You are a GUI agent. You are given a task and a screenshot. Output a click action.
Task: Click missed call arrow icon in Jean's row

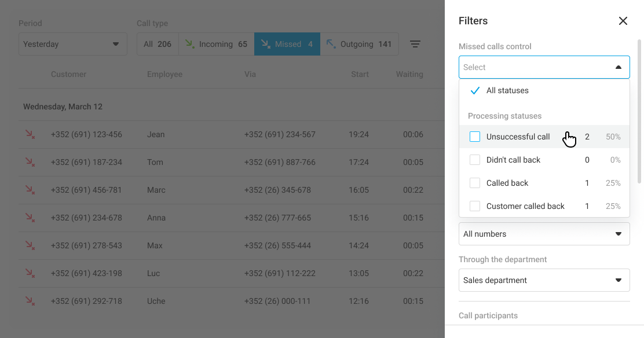pos(30,134)
